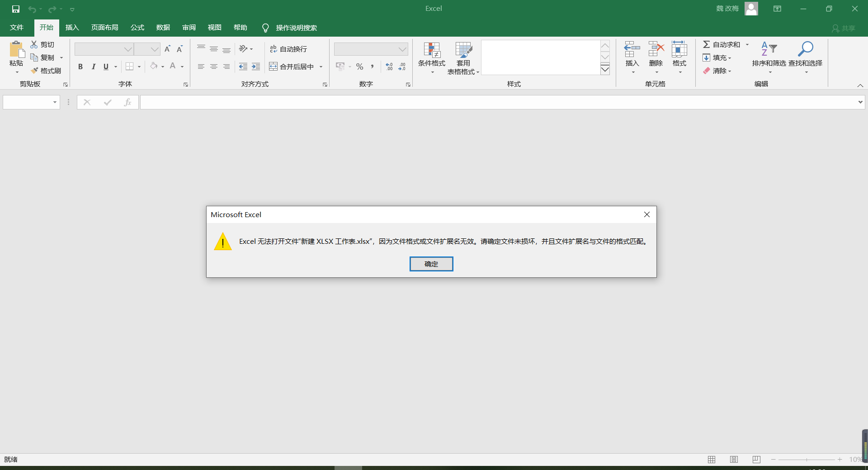Toggle Align Left
The width and height of the screenshot is (868, 470).
pos(201,66)
